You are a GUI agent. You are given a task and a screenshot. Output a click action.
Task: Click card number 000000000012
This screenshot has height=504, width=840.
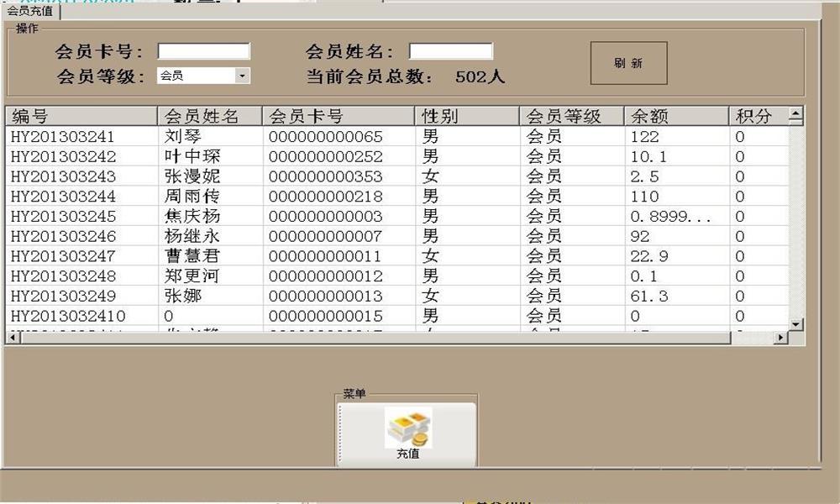point(326,276)
